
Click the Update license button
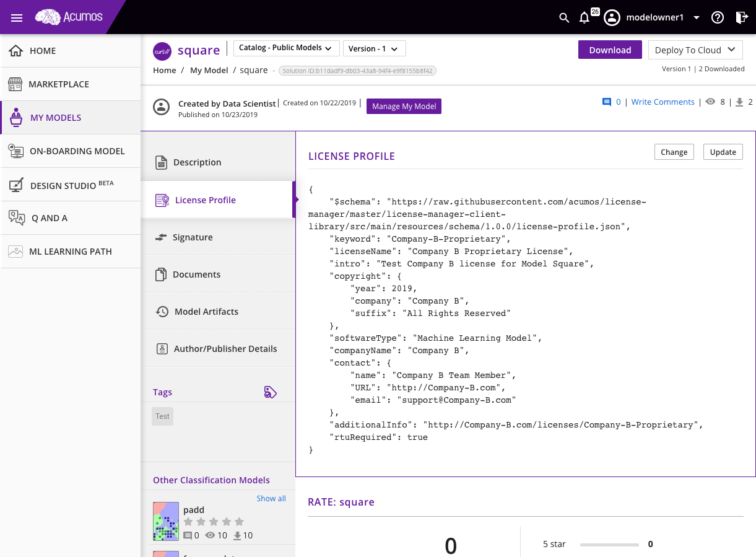point(723,152)
